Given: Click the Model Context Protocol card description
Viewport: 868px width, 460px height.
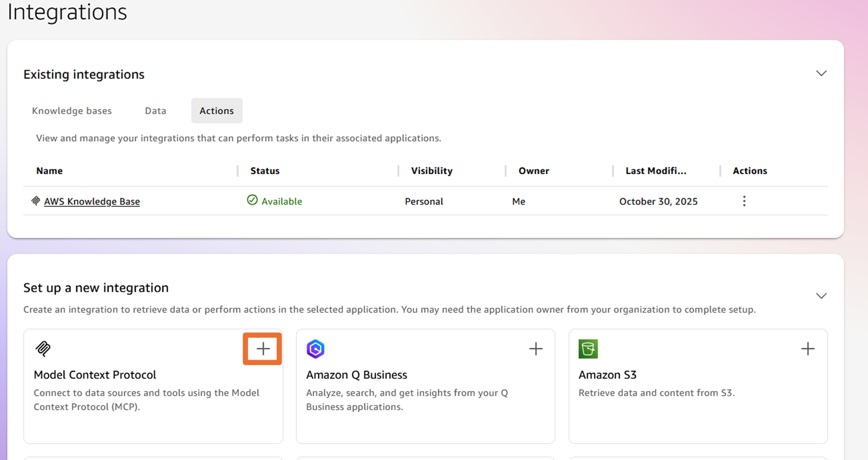Looking at the screenshot, I should click(x=147, y=400).
